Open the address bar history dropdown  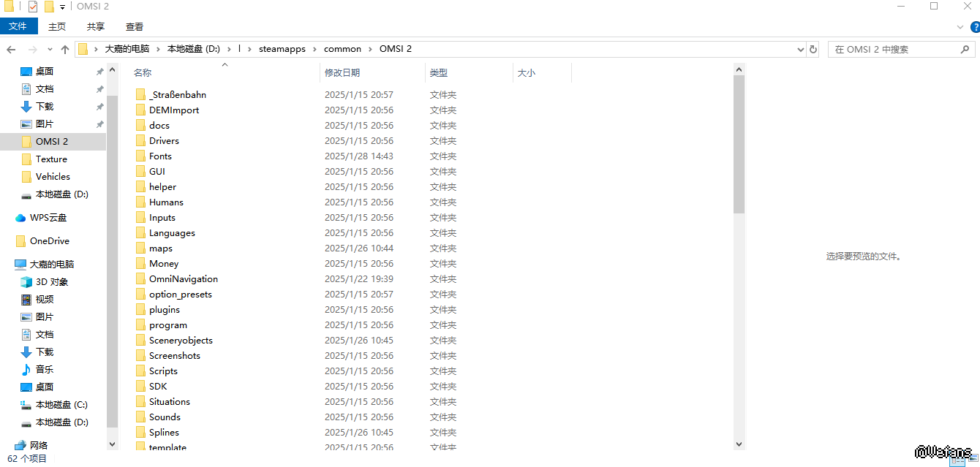(x=800, y=49)
